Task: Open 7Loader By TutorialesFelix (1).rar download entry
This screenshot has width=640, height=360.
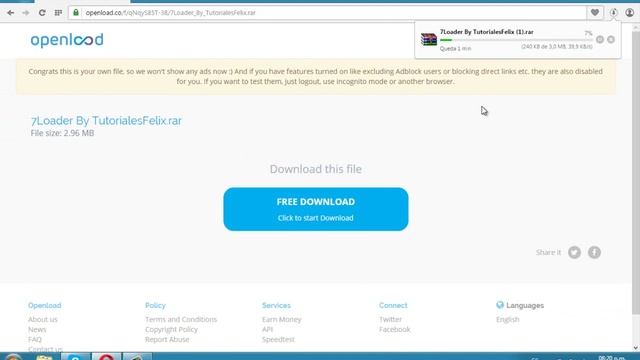Action: click(x=487, y=32)
